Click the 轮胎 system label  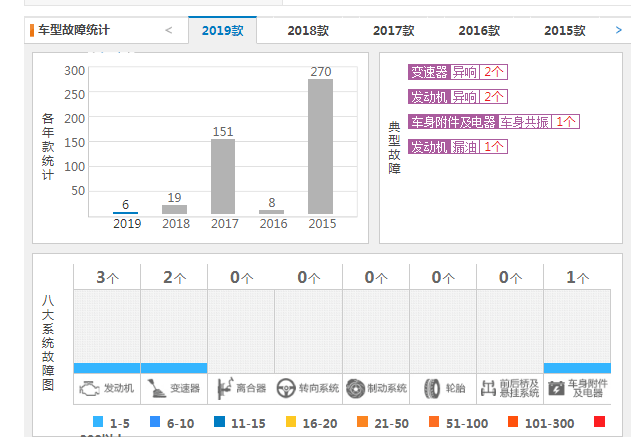455,388
